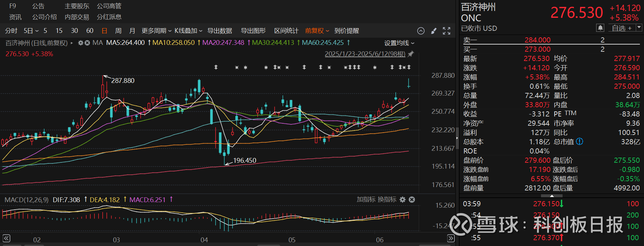This screenshot has height=246, width=644.
Task: Add stock to watchlist with 自选 +
Action: [622, 28]
